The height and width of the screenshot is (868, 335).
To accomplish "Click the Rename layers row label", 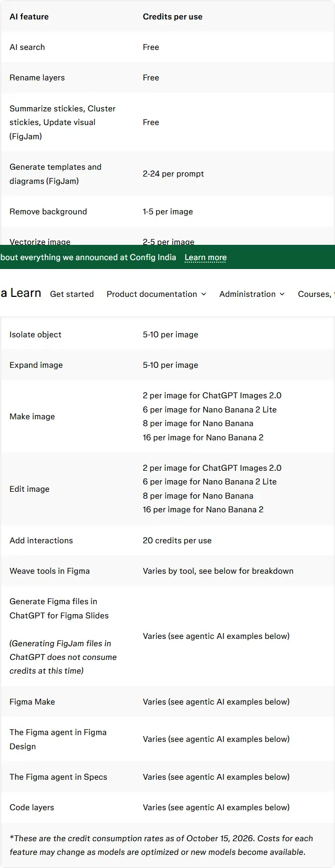I will pyautogui.click(x=37, y=78).
